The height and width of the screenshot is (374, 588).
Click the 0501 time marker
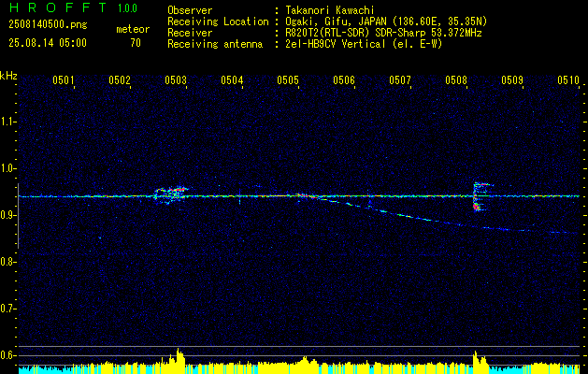pos(63,80)
